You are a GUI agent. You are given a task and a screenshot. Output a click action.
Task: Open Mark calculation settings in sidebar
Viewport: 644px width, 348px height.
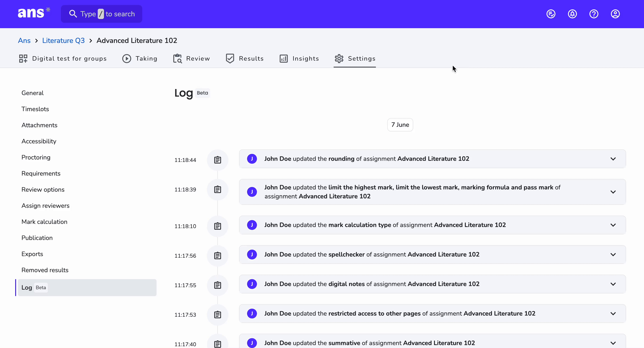click(44, 222)
